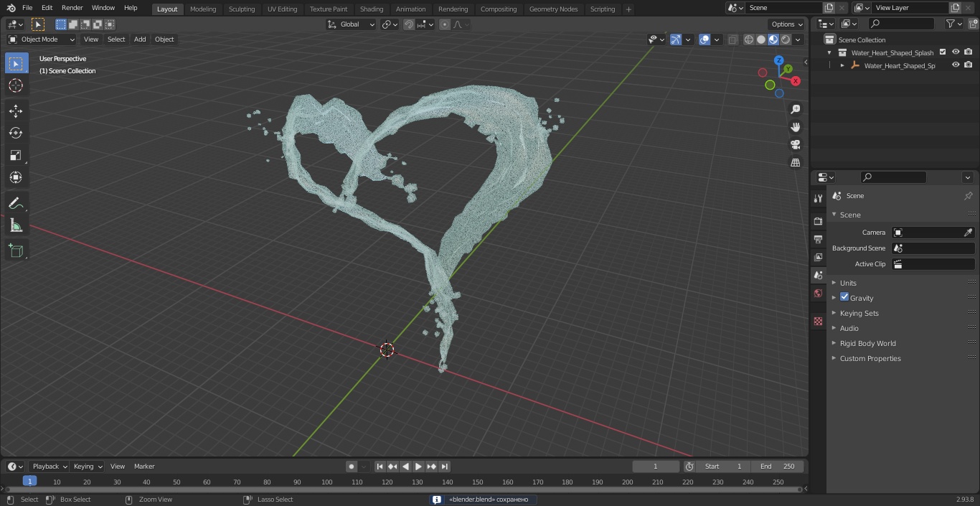Switch to the Geometry Nodes workspace tab
The width and height of the screenshot is (980, 506).
click(x=553, y=9)
